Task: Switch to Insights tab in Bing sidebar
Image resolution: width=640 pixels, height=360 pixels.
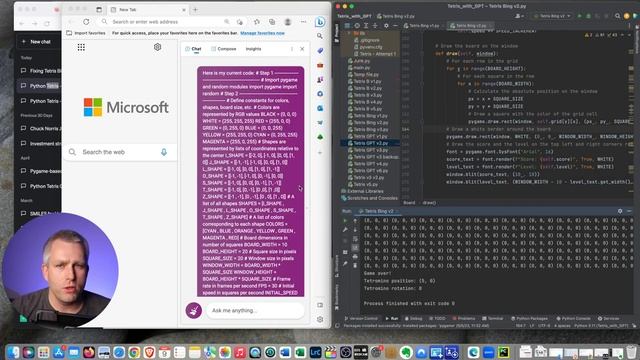Action: 253,49
